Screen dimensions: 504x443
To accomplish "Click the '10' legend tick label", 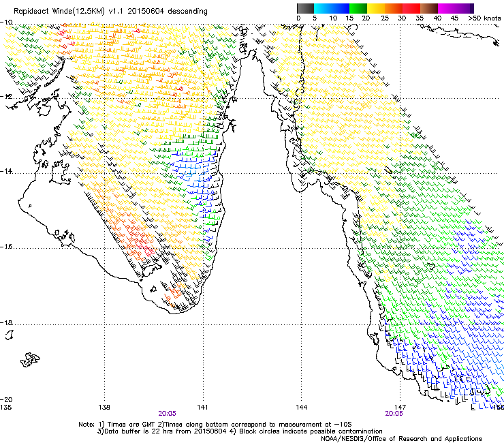I will [333, 18].
